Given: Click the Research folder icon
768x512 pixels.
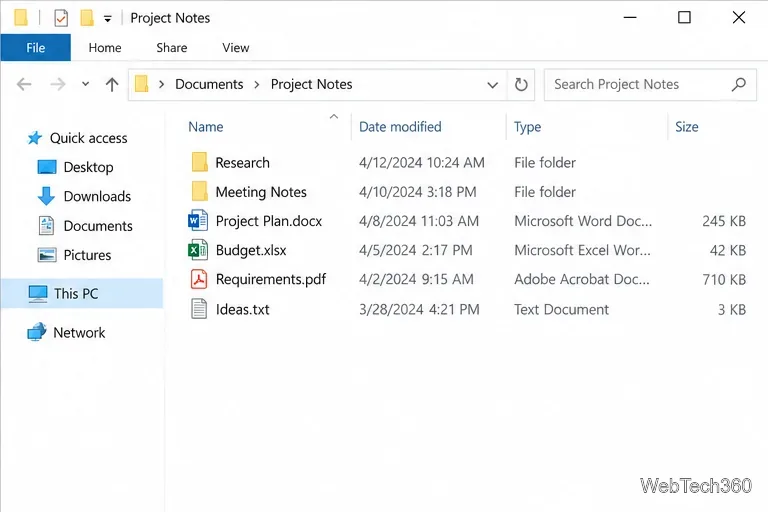Looking at the screenshot, I should click(x=199, y=162).
